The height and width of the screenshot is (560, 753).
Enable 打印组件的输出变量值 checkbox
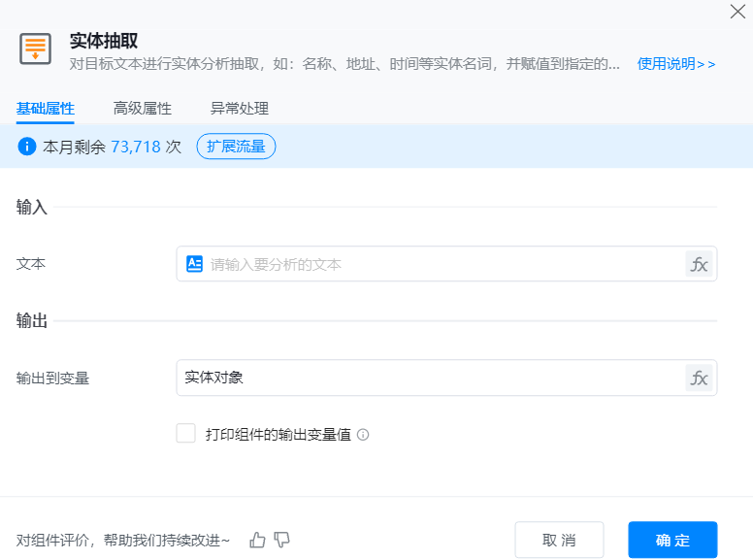coord(186,434)
